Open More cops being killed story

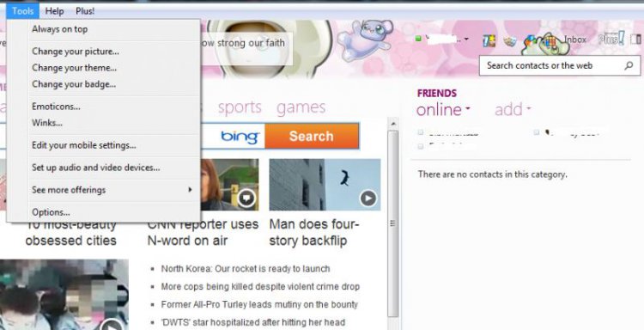pyautogui.click(x=260, y=286)
